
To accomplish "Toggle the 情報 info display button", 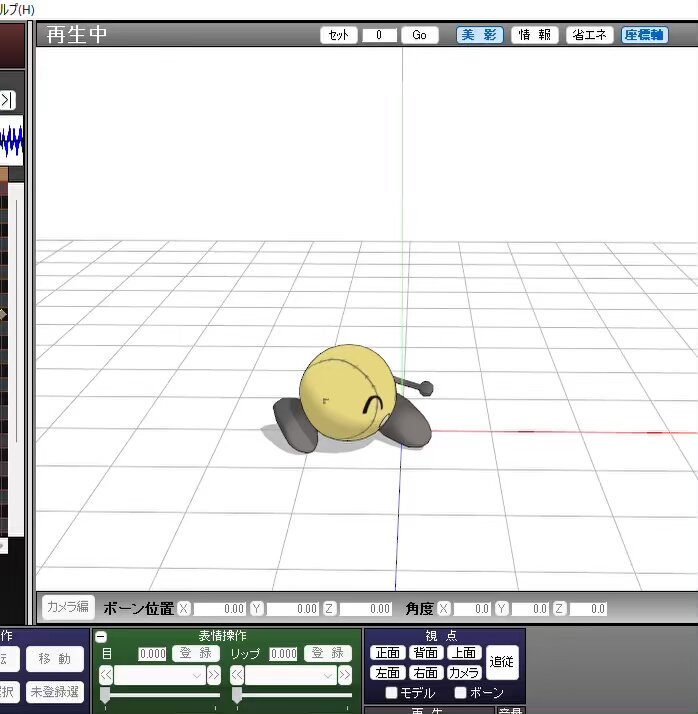I will point(535,35).
